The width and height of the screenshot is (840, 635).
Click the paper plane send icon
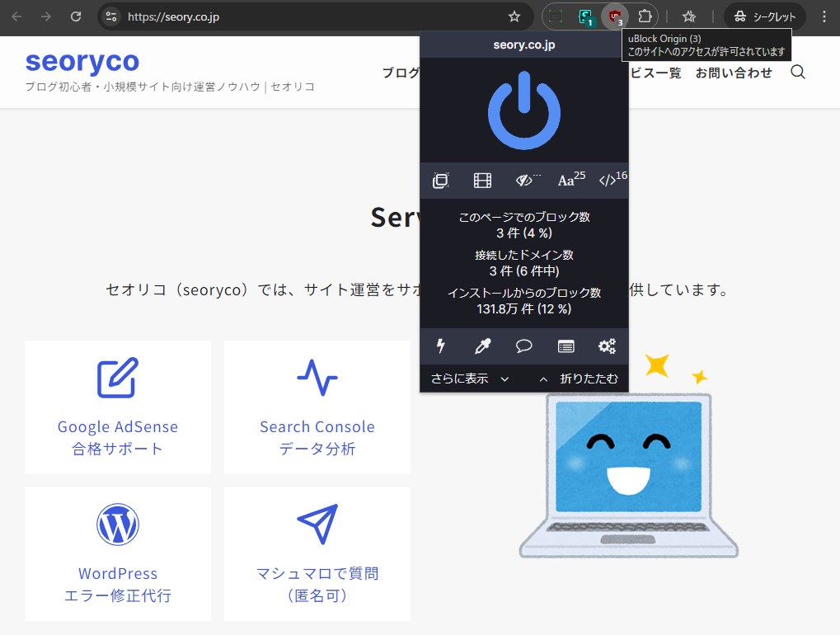pos(317,524)
